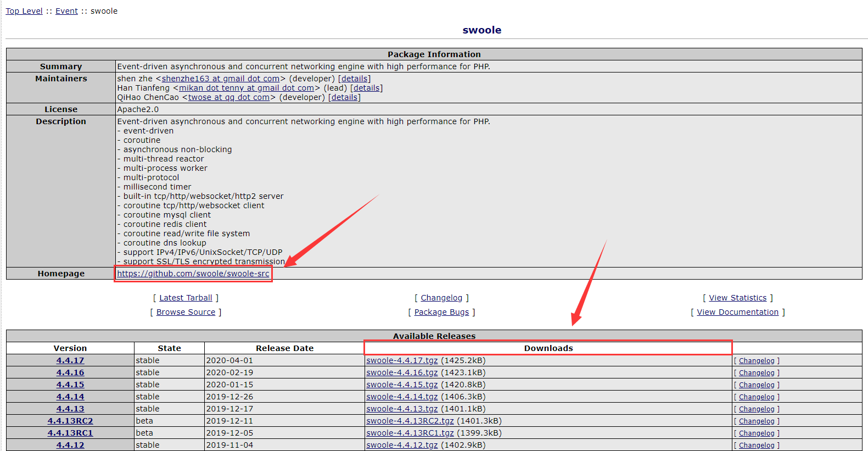This screenshot has height=451, width=868.
Task: Click the View Documentation link
Action: [737, 312]
